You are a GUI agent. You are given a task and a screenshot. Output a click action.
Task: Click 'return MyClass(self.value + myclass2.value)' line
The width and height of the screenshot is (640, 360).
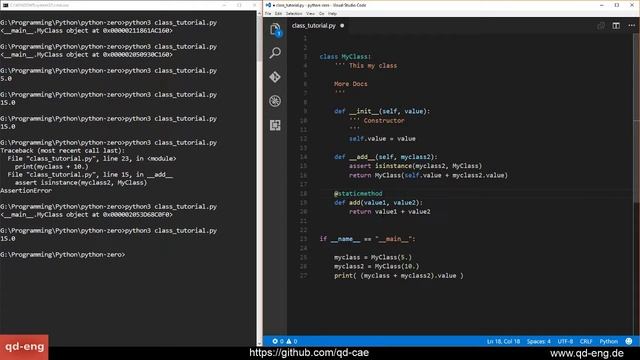click(x=428, y=175)
